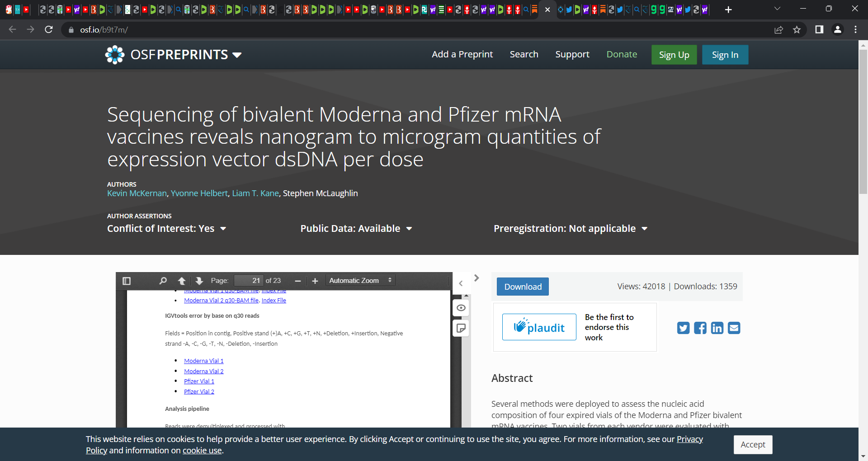Open the tab search dropdown chevron
This screenshot has height=461, width=868.
pos(778,9)
